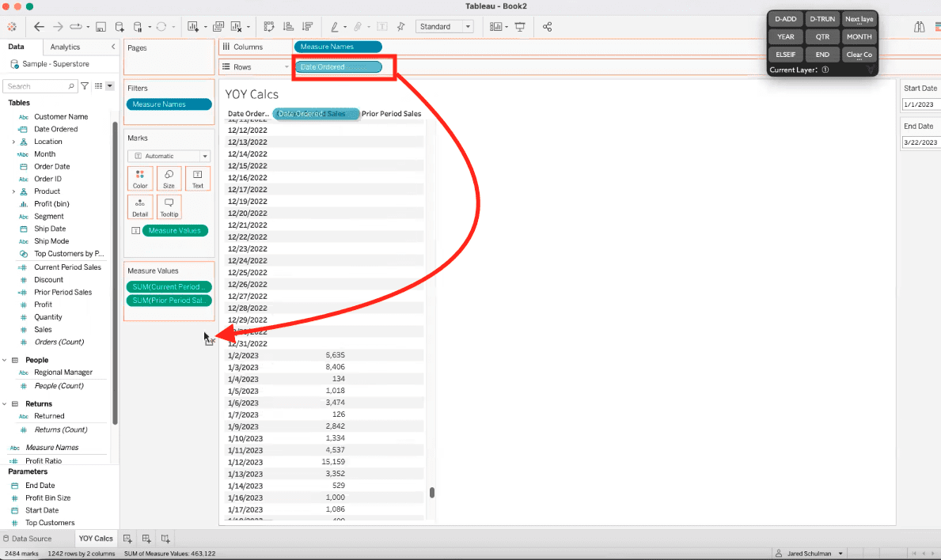Open the Detail mark property
This screenshot has height=560, width=941.
(140, 207)
